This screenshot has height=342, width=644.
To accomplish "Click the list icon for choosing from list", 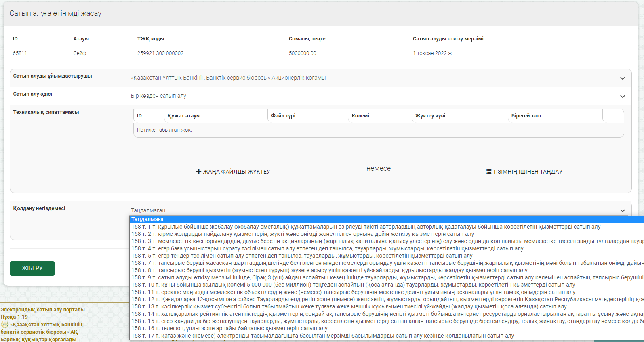I will 488,172.
